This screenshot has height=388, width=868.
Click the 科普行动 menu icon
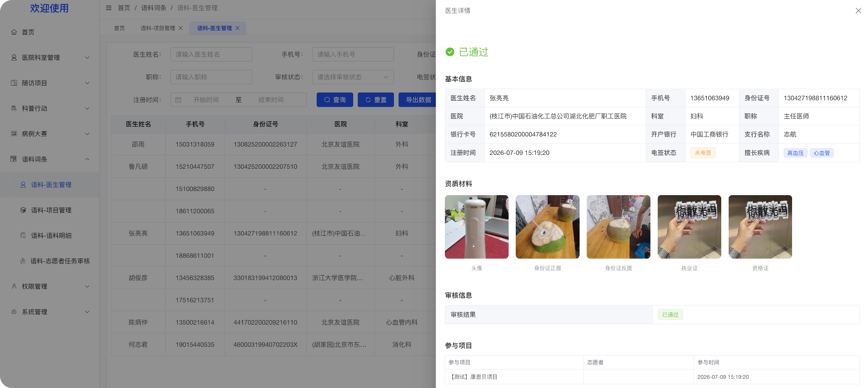pyautogui.click(x=14, y=108)
